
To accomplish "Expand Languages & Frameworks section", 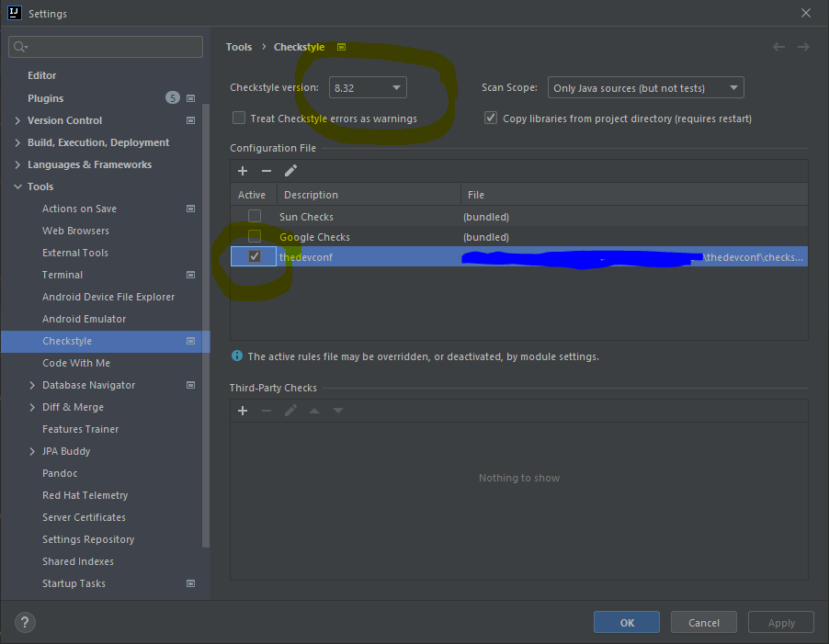I will pos(17,164).
